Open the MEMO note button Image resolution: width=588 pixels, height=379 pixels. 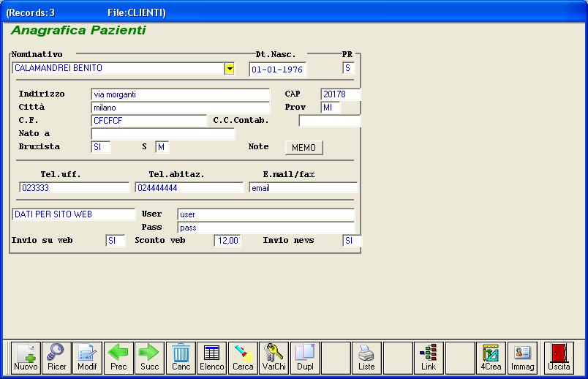pos(304,148)
